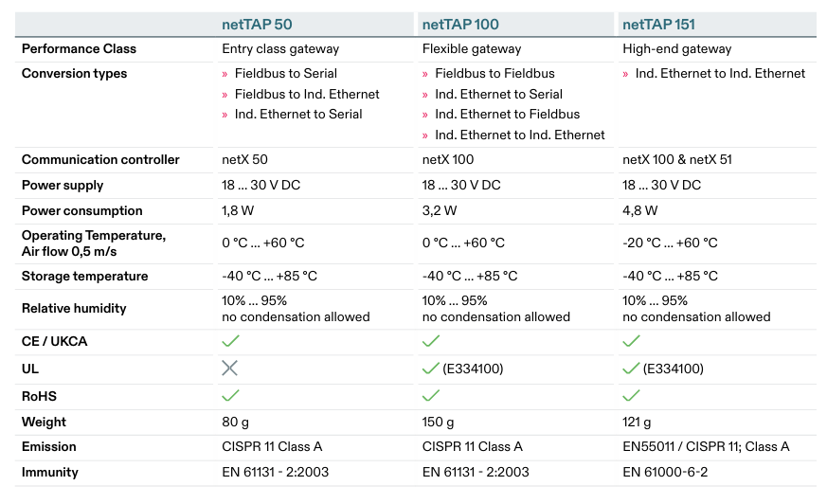The height and width of the screenshot is (504, 827).
Task: Click the Fieldbus to Fieldbus conversion entry
Action: point(494,73)
